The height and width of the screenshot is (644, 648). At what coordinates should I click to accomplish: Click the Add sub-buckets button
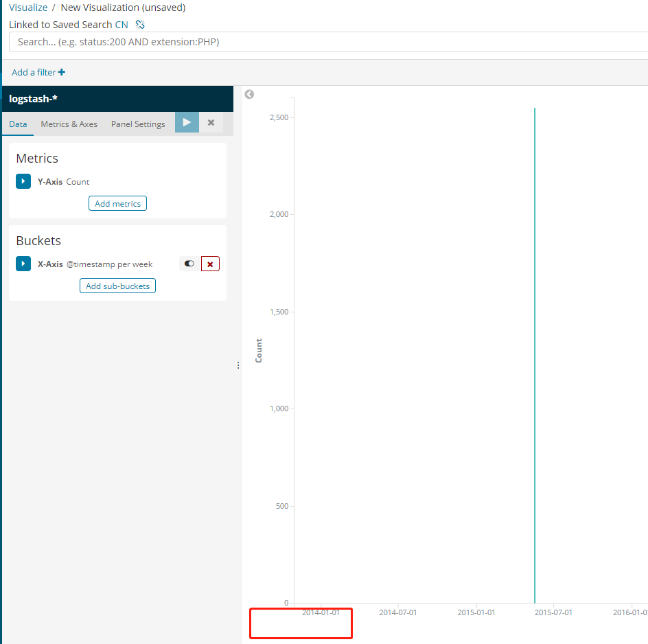point(117,286)
